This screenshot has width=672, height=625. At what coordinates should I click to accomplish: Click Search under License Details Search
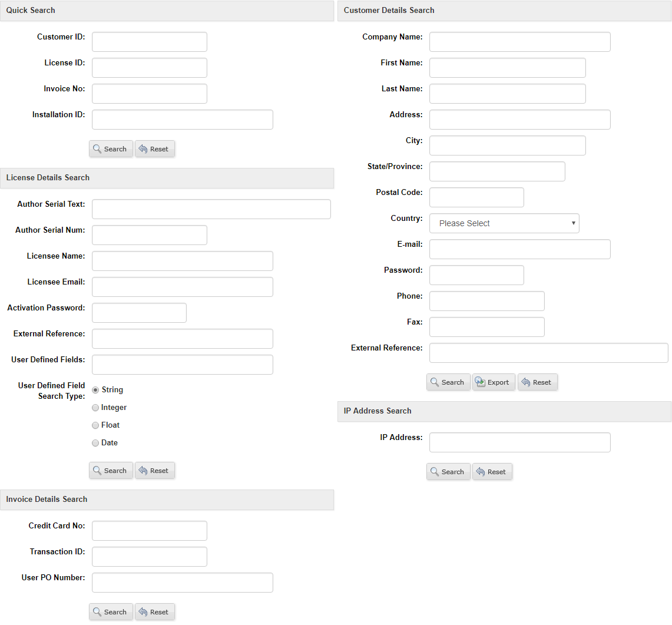pos(111,471)
